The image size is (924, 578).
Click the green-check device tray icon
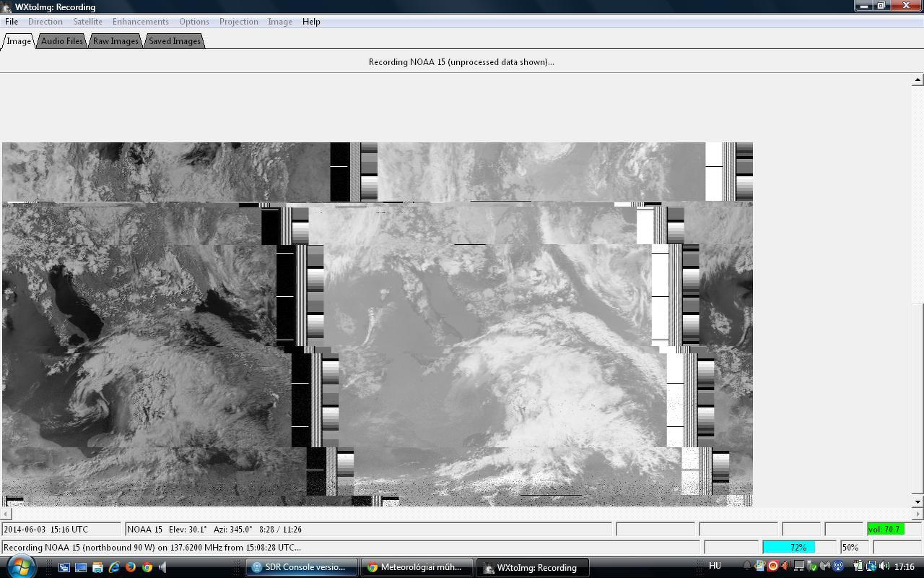point(812,566)
